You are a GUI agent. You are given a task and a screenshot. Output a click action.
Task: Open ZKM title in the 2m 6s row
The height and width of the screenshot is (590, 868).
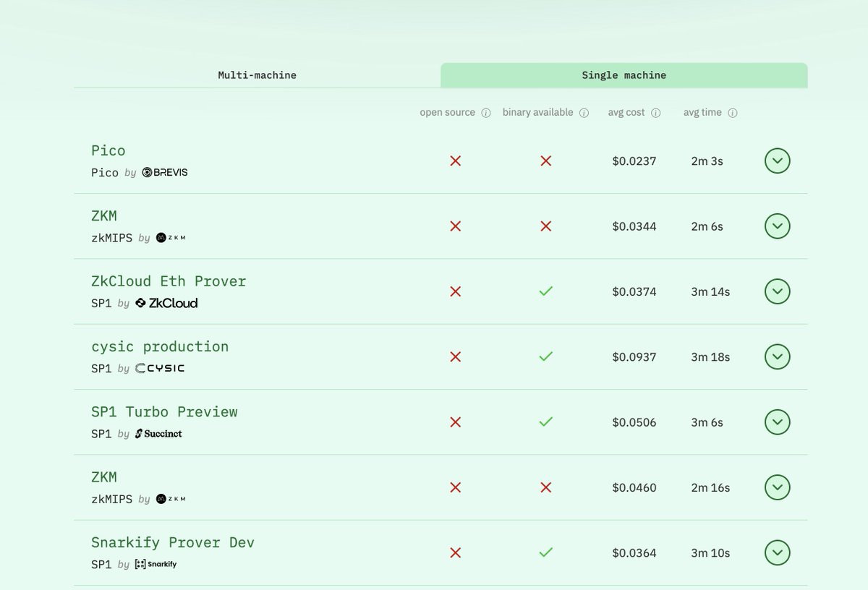(104, 215)
